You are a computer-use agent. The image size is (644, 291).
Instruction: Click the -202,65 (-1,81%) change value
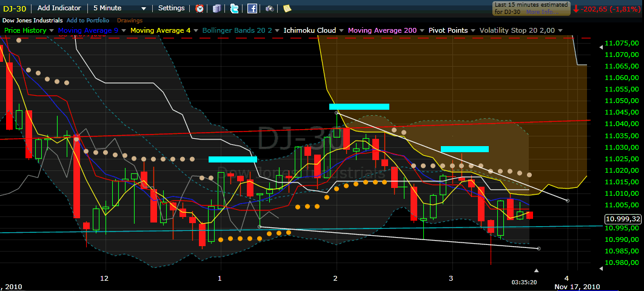pyautogui.click(x=611, y=8)
